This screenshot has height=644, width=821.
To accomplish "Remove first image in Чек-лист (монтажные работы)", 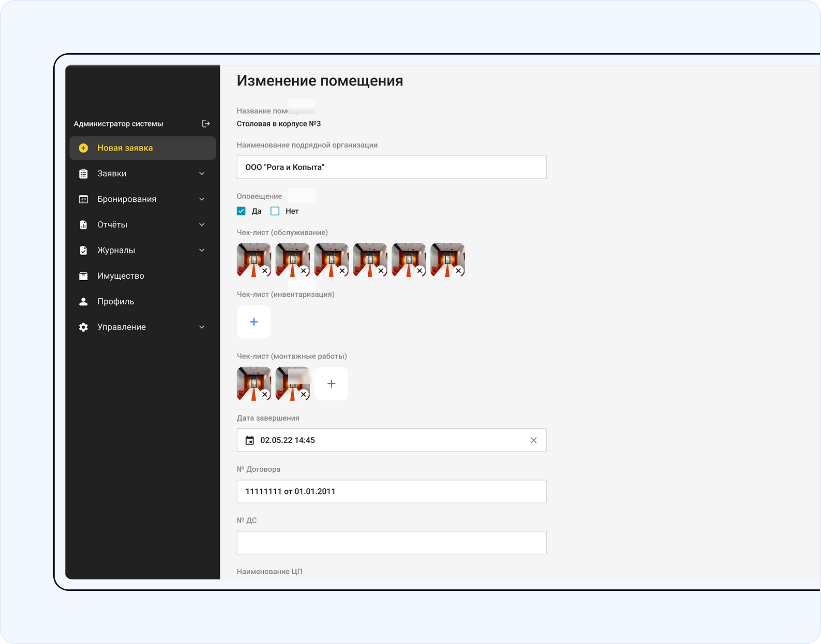I will tap(265, 395).
